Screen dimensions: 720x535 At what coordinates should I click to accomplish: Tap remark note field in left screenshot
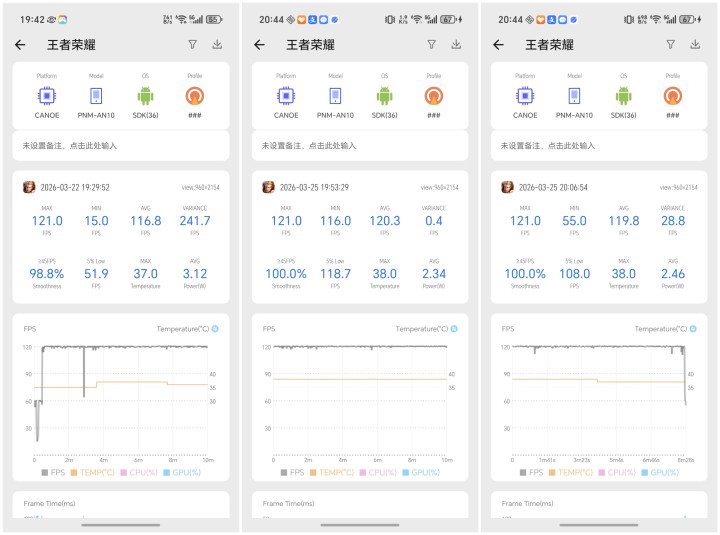pyautogui.click(x=121, y=146)
